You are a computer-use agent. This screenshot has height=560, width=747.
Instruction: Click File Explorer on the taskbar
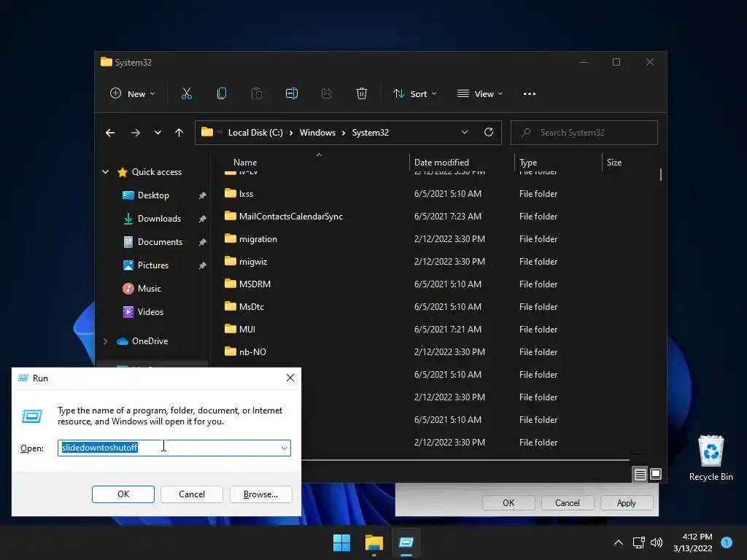click(374, 542)
